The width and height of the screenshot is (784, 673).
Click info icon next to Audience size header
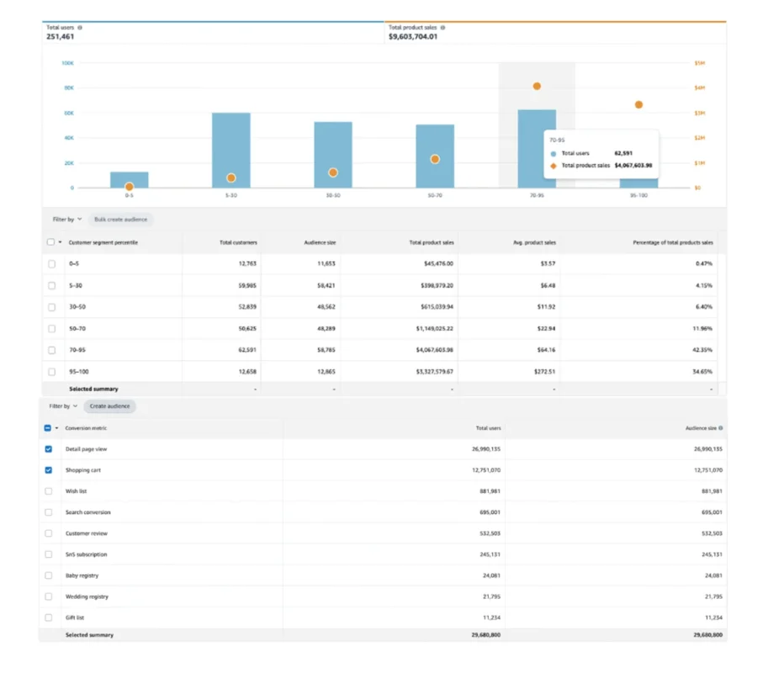(721, 428)
